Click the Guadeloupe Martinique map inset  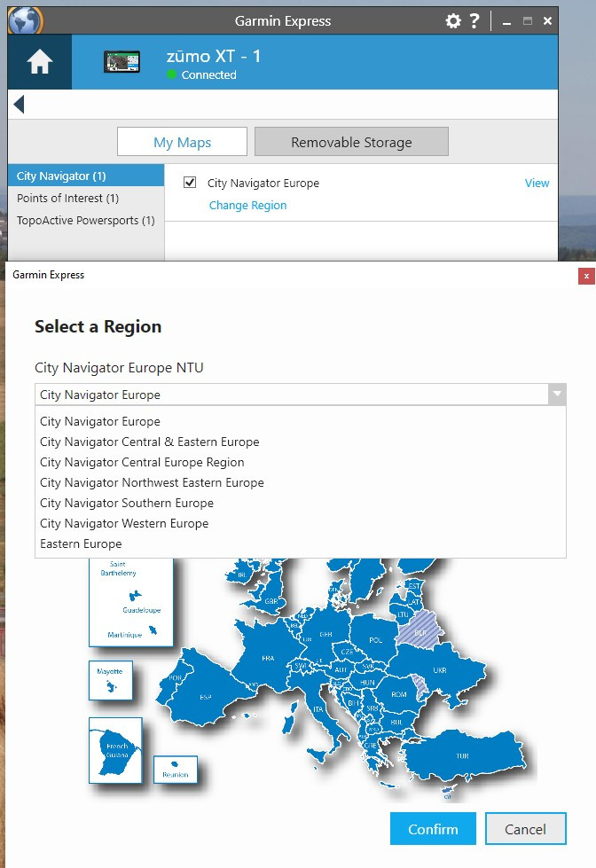(x=130, y=602)
